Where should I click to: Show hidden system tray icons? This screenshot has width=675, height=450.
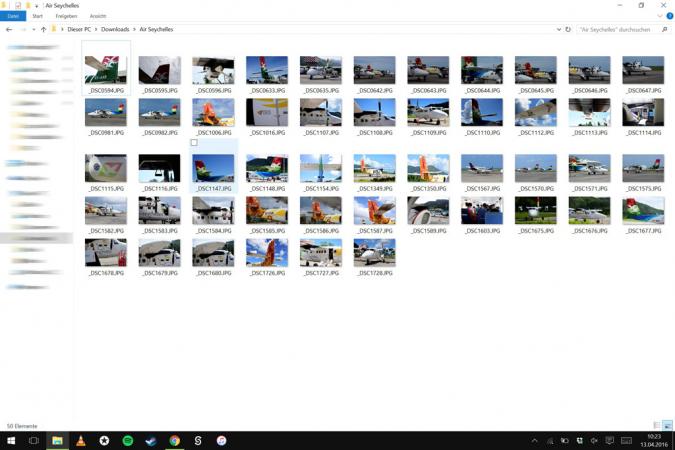coord(534,441)
